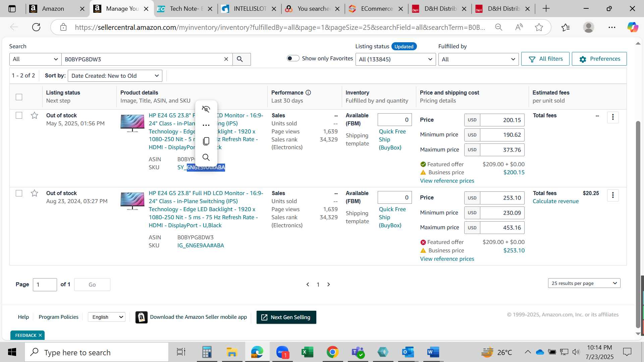Click the page vertical scrollbar
The height and width of the screenshot is (362, 644).
638,225
